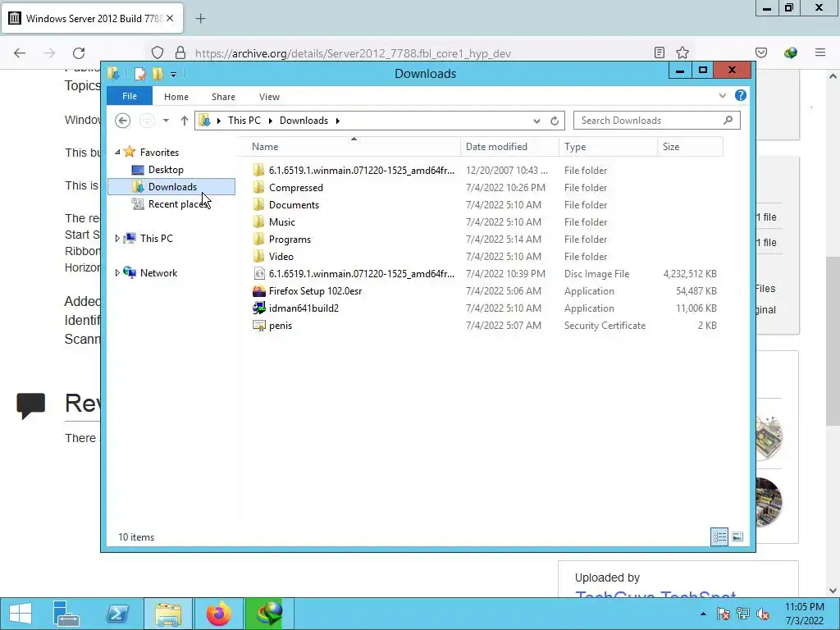Click the IDM extension icon in Firefox toolbar
This screenshot has width=840, height=630.
point(790,52)
